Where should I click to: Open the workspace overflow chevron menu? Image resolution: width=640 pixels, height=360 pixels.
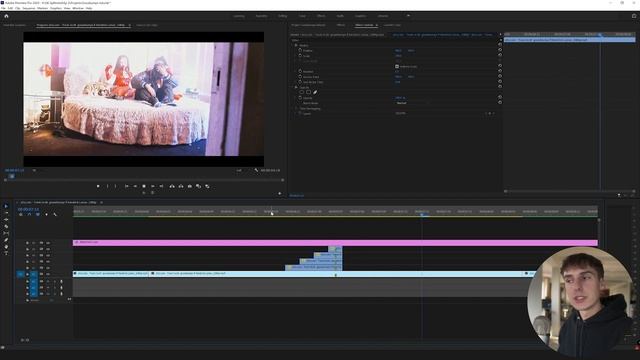408,16
